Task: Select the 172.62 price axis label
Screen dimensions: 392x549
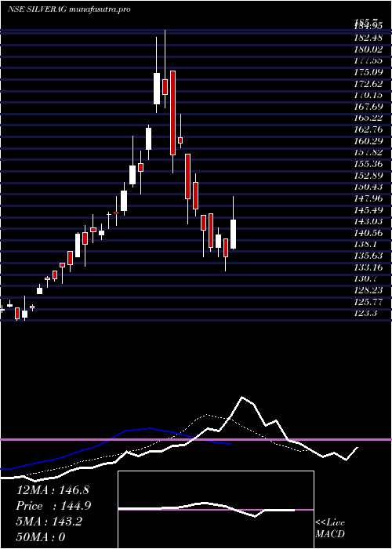Action: point(368,84)
